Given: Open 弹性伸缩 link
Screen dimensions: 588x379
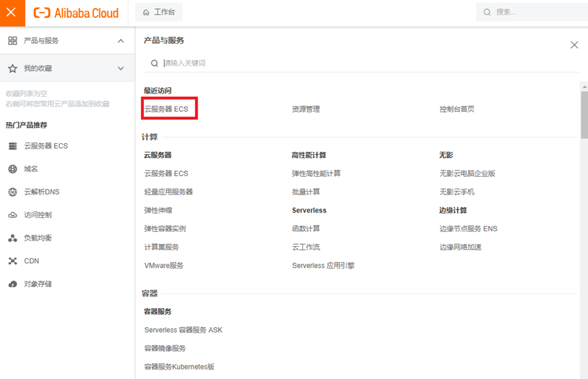Looking at the screenshot, I should pyautogui.click(x=158, y=210).
